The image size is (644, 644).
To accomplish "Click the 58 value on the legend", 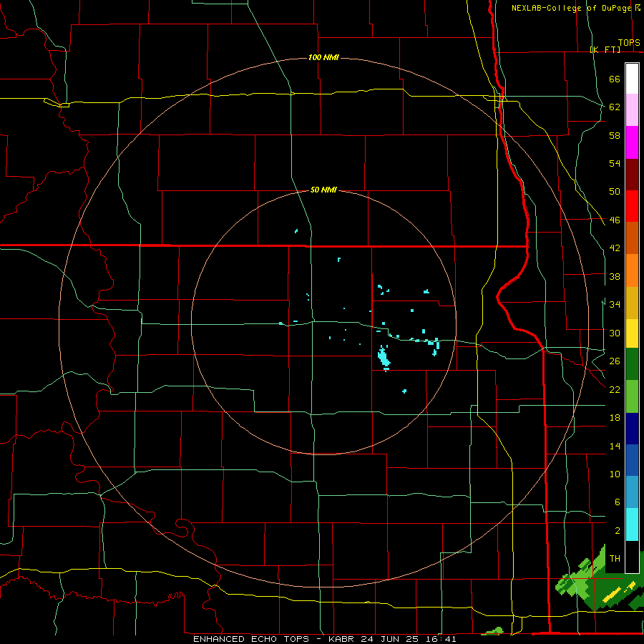I will (615, 135).
